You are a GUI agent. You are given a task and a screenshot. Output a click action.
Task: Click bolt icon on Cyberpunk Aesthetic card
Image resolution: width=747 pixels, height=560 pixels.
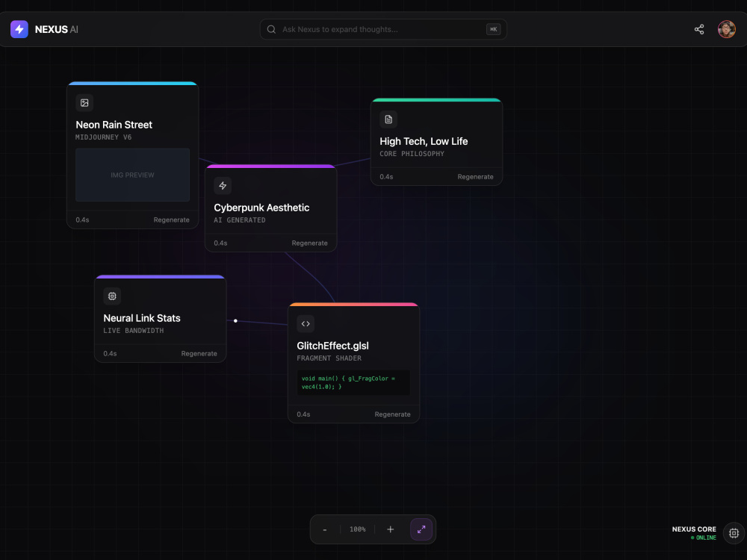coord(223,186)
